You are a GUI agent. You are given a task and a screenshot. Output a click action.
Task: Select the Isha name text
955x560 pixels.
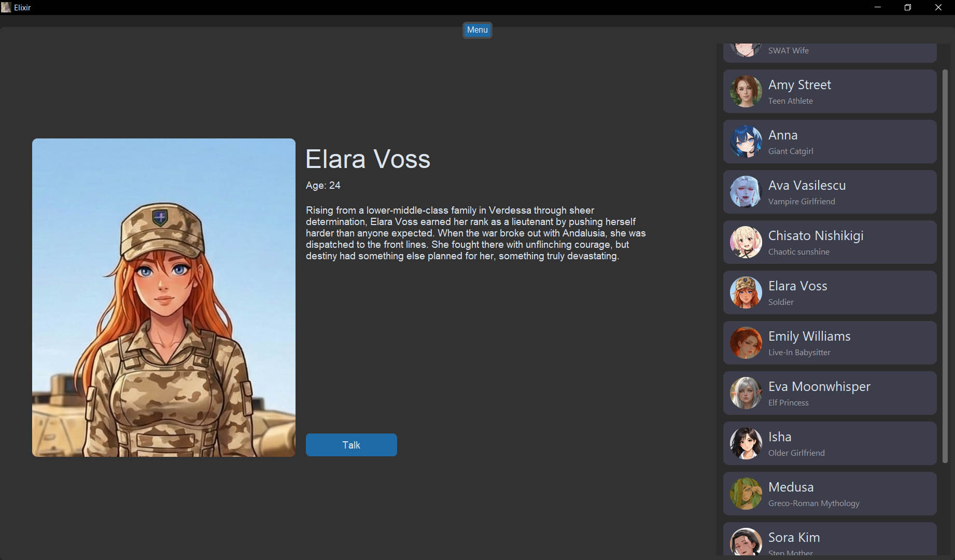(x=780, y=437)
